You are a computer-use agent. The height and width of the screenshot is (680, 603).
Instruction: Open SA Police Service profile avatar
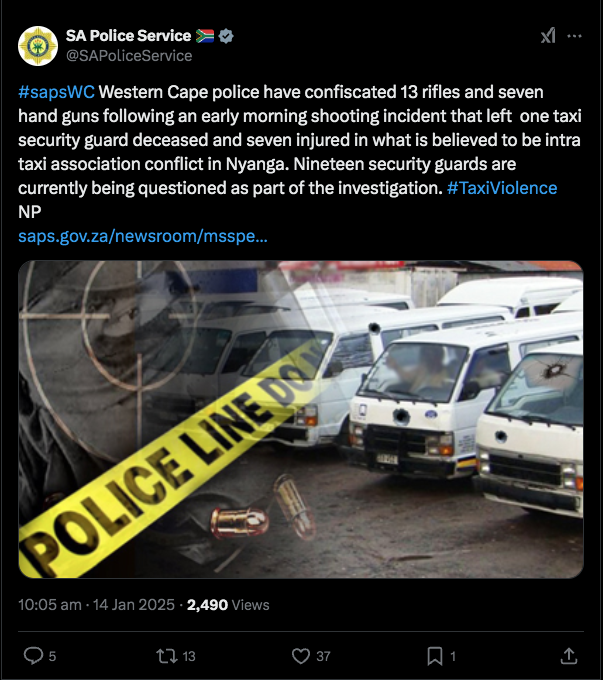click(38, 46)
